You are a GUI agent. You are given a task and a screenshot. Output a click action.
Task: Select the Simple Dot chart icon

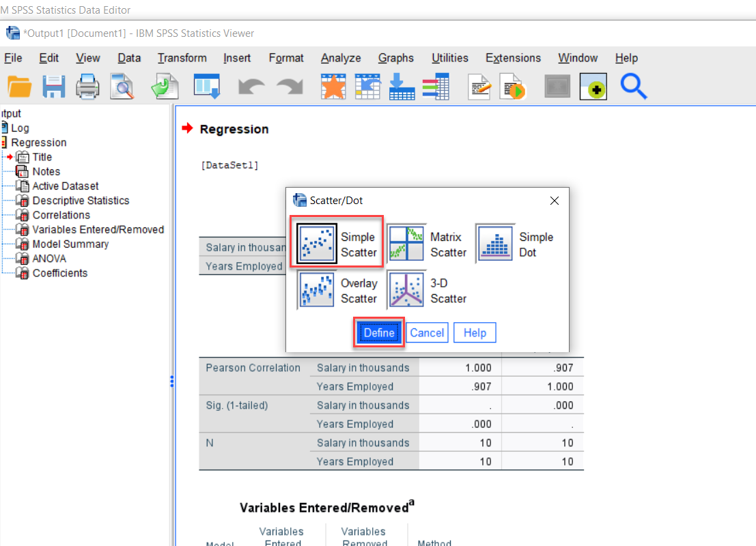(x=495, y=244)
